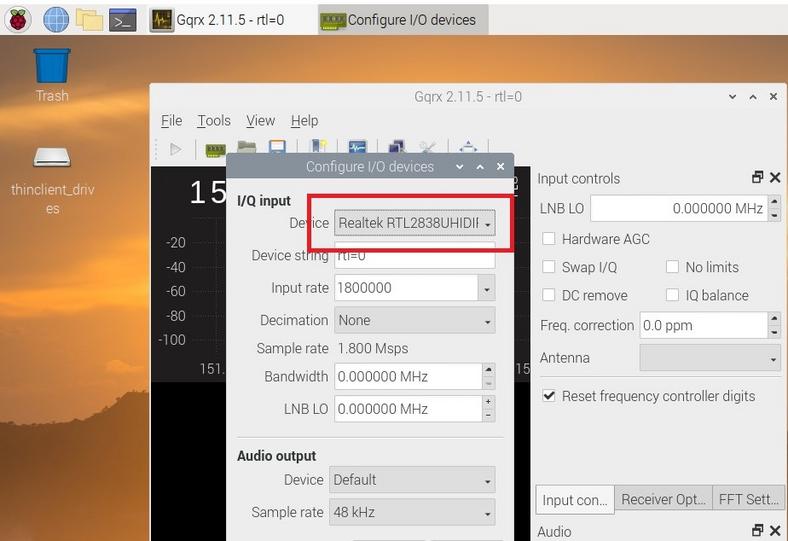Open the file manager from the taskbar

tap(89, 19)
